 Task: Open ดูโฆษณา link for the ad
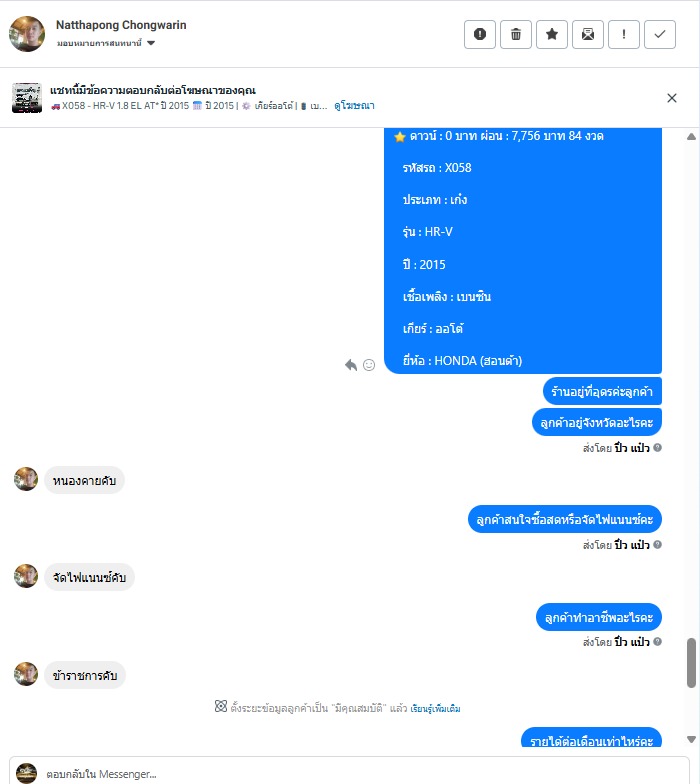click(354, 106)
